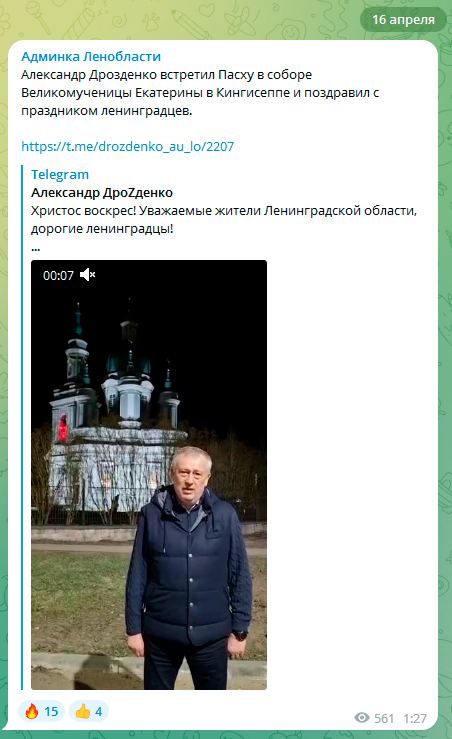
Task: Click the fire reaction with 15 votes
Action: coord(42,711)
